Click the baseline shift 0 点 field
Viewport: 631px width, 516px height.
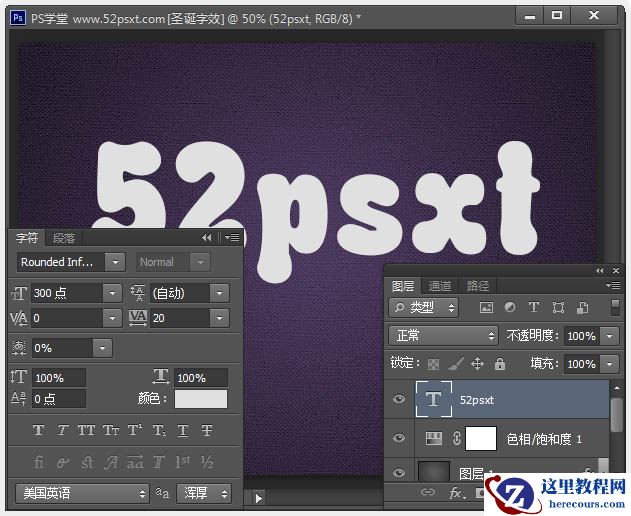tap(59, 399)
